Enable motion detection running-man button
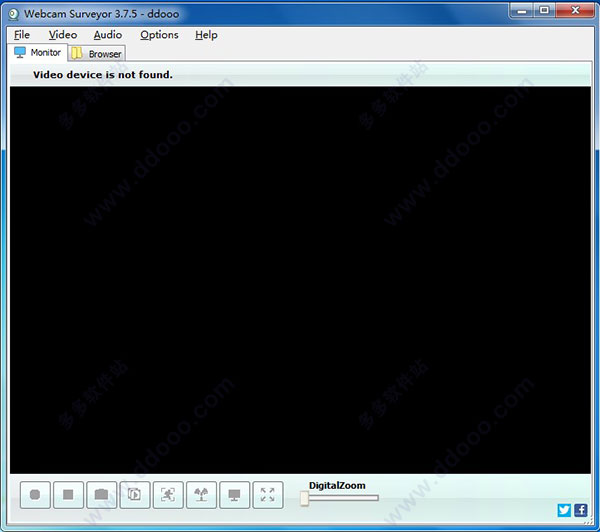This screenshot has height=532, width=600. 168,494
